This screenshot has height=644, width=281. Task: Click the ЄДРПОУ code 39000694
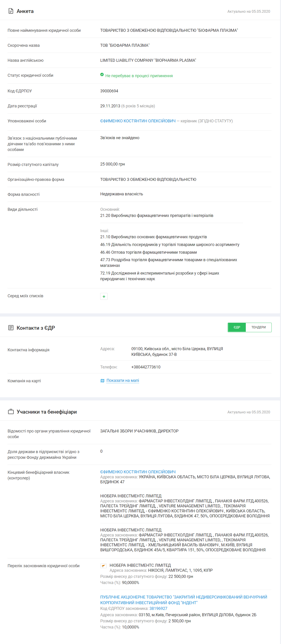(x=109, y=91)
